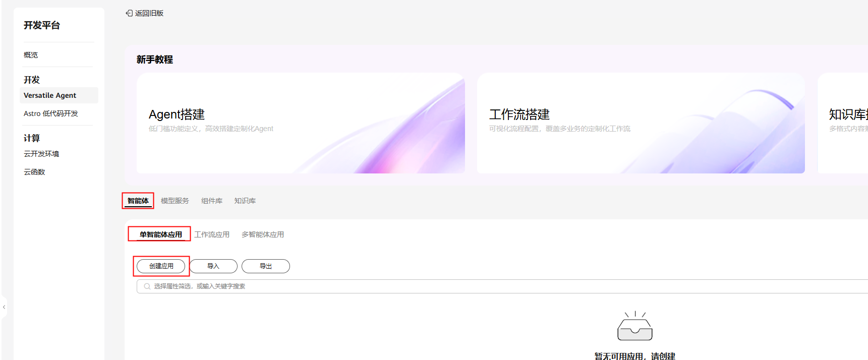Open 云函数 sidebar item
The height and width of the screenshot is (360, 868).
click(34, 172)
